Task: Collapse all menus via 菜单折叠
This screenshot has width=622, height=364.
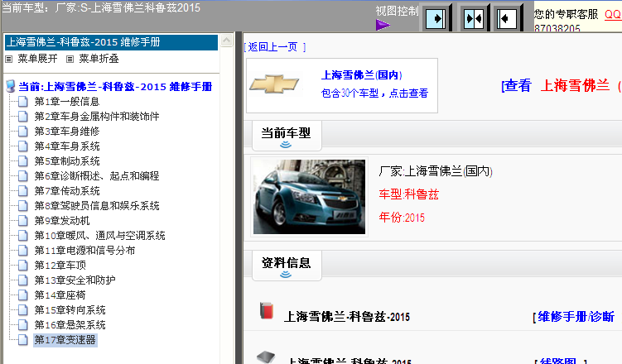Action: 99,59
